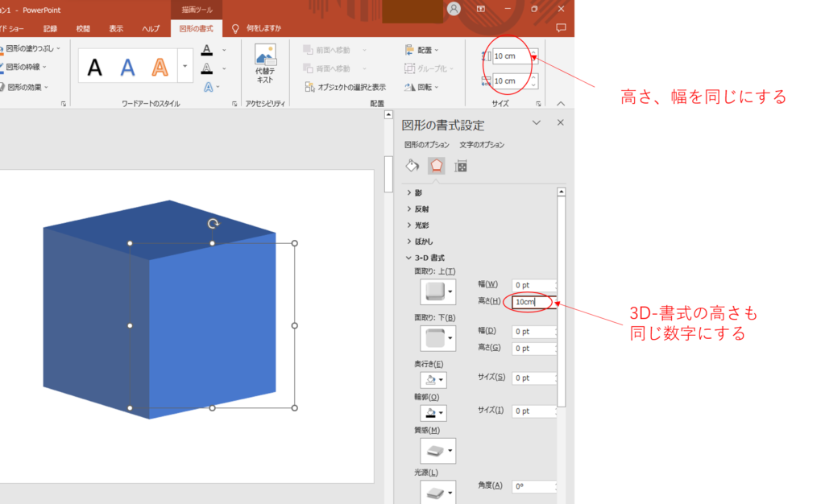Image resolution: width=825 pixels, height=504 pixels.
Task: Open the 質感 (Material) dropdown
Action: tap(436, 450)
